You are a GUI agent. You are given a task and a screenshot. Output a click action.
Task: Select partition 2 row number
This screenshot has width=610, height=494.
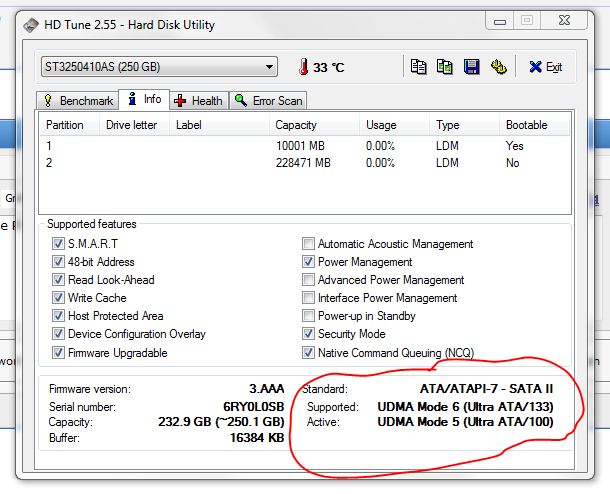pos(49,163)
